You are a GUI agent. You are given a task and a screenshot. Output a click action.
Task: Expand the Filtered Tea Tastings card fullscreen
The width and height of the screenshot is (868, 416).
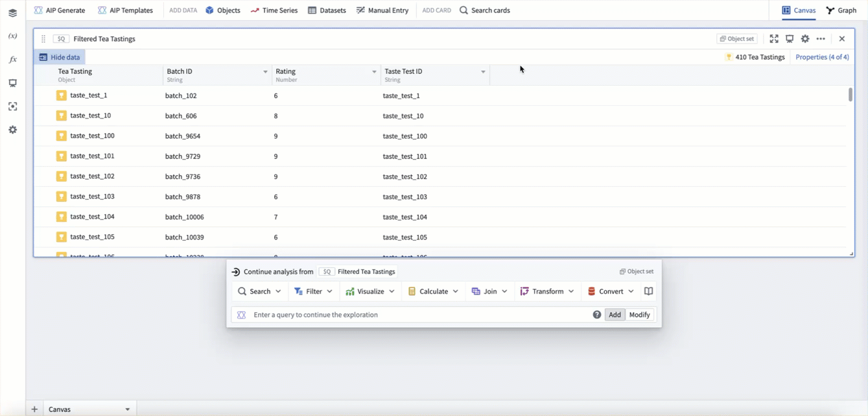click(774, 39)
